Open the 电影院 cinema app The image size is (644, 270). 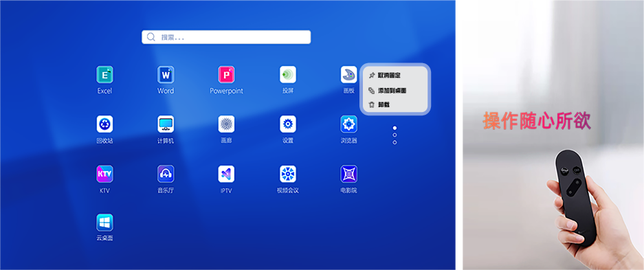click(348, 174)
